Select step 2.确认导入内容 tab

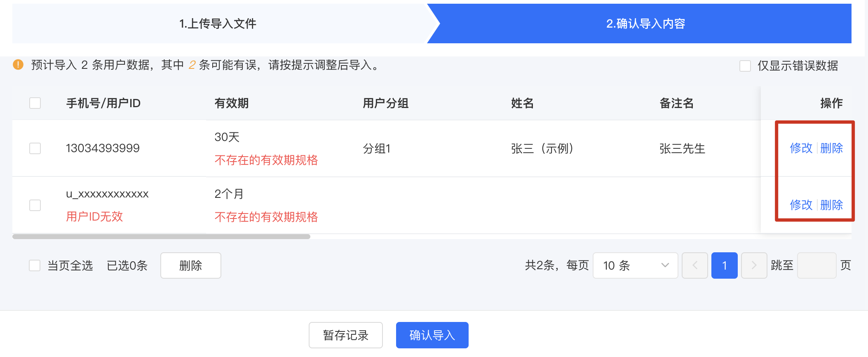645,23
